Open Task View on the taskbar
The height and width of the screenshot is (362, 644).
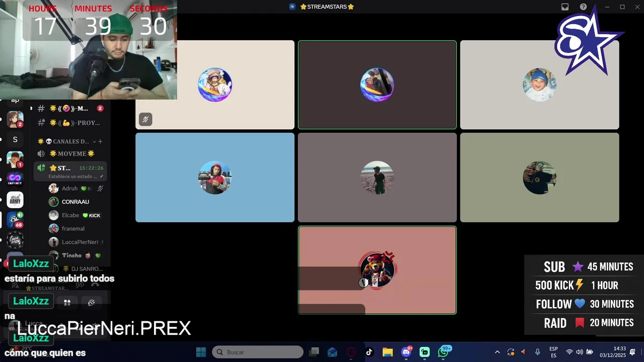point(314,352)
